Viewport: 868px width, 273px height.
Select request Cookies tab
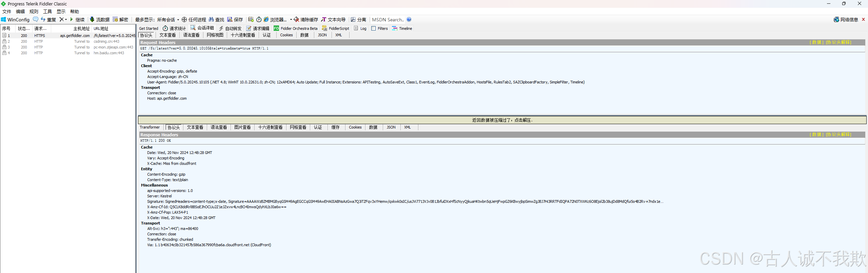coord(286,35)
